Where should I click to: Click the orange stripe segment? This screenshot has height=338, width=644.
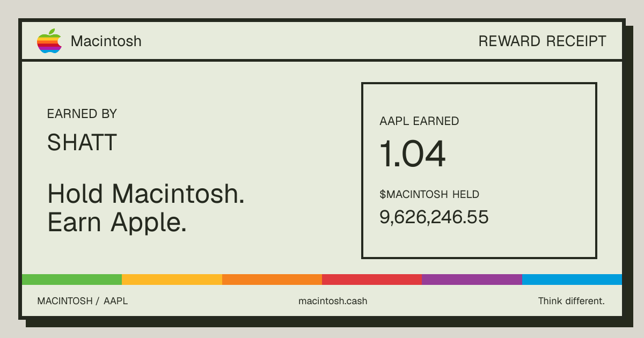pos(272,280)
